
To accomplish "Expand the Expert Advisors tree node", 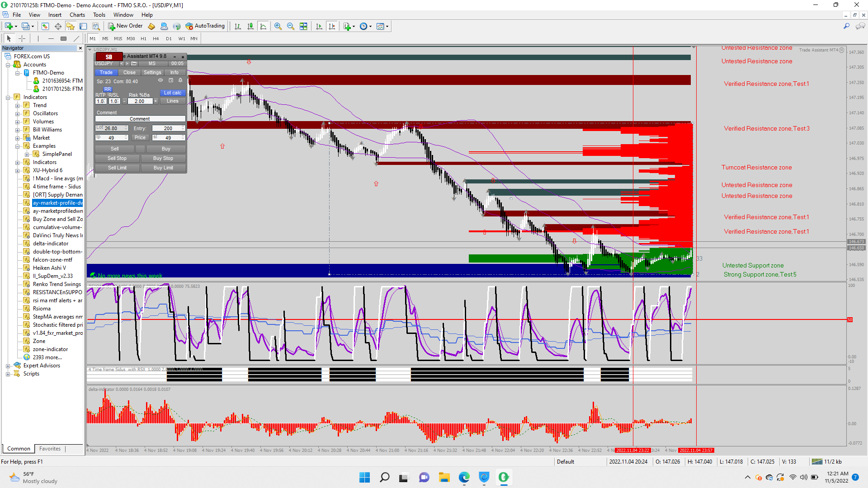I will tap(8, 366).
